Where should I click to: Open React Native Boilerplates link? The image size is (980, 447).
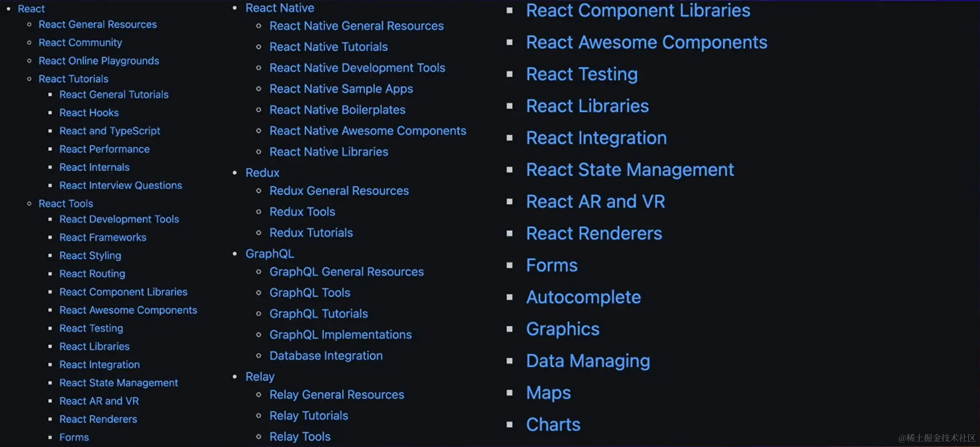337,110
